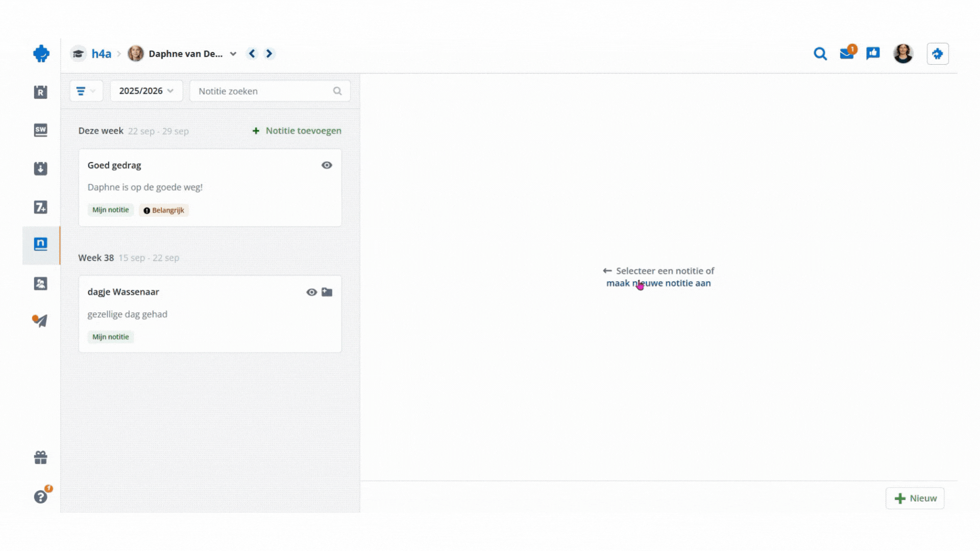Expand the 2025/2026 school year dropdown

tap(146, 91)
